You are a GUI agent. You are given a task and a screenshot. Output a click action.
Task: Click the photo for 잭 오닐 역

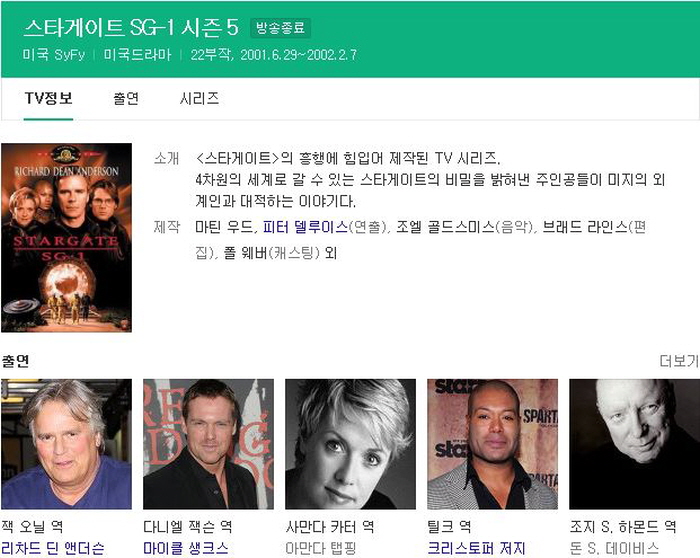click(x=66, y=444)
